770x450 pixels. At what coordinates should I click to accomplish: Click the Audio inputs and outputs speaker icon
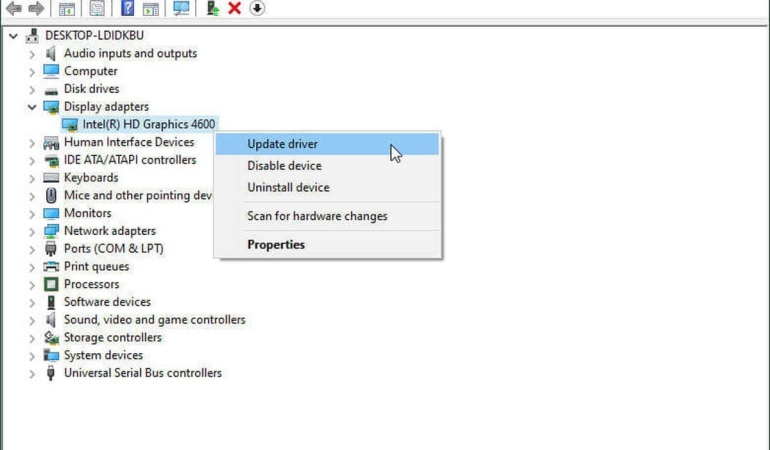[51, 53]
